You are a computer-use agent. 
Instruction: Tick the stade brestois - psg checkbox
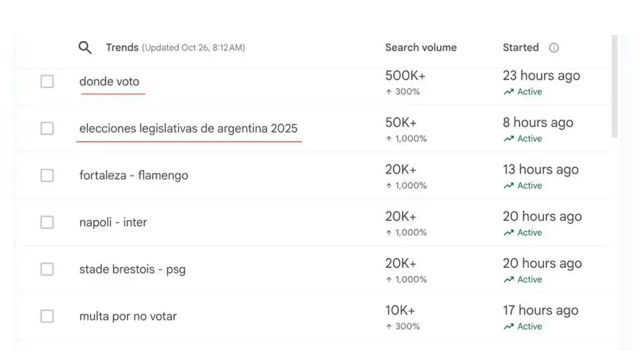click(47, 269)
